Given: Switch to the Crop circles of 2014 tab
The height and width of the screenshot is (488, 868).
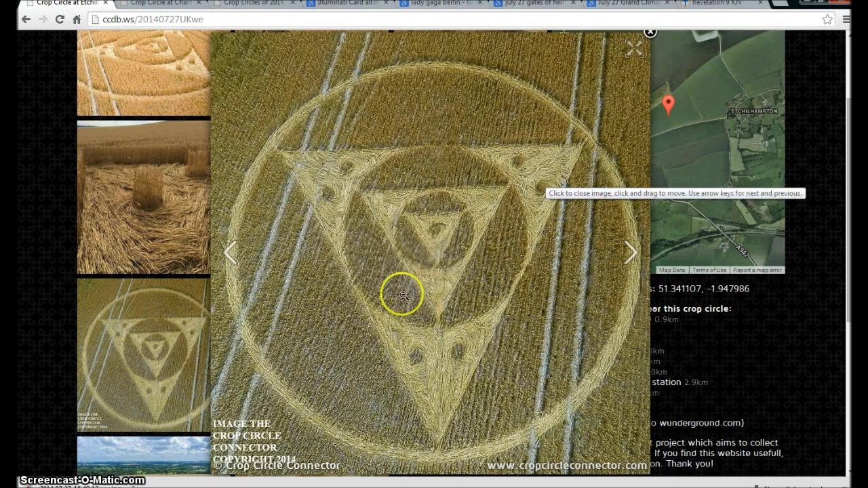Looking at the screenshot, I should pos(254,3).
